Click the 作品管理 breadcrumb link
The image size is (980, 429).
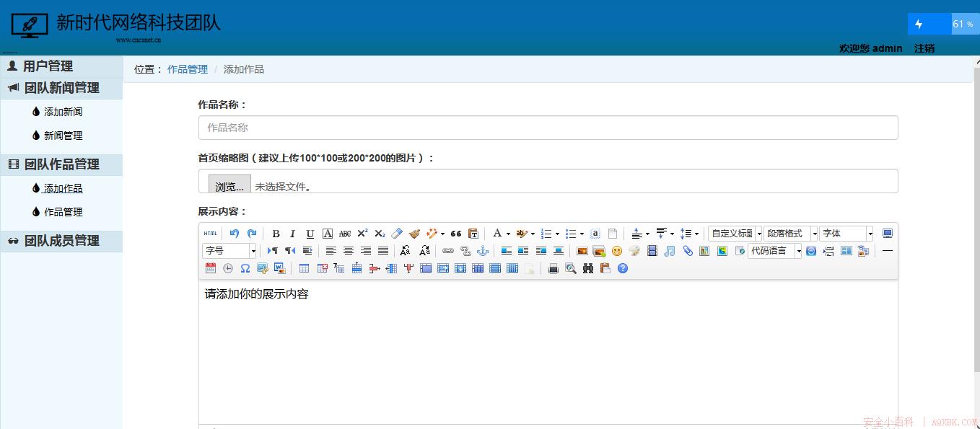tap(188, 69)
